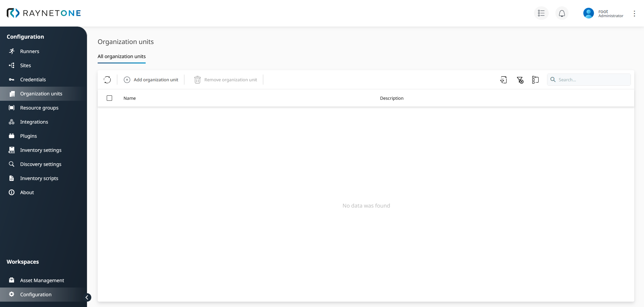Image resolution: width=644 pixels, height=307 pixels.
Task: Open Runners in the sidebar
Action: click(30, 51)
